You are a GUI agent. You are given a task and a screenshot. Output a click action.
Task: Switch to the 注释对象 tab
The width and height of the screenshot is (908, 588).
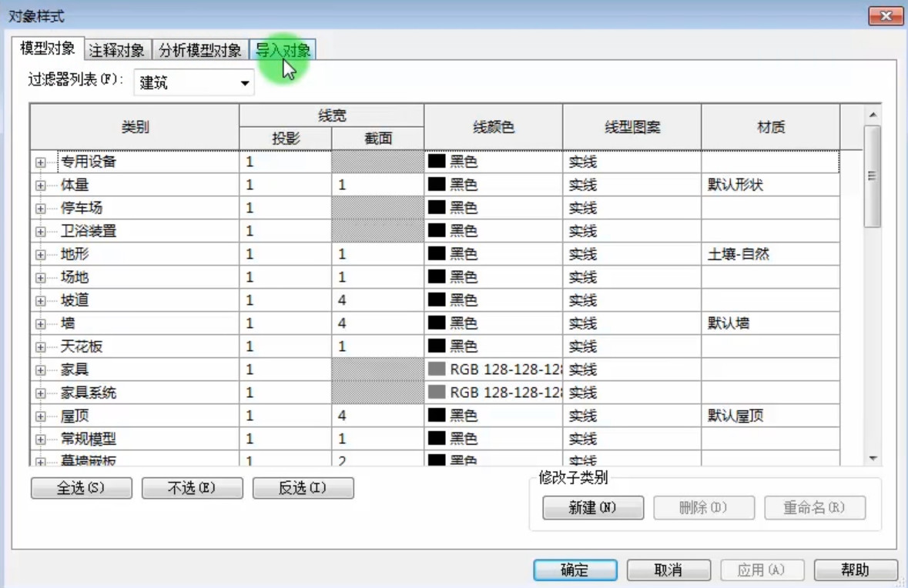pos(118,50)
